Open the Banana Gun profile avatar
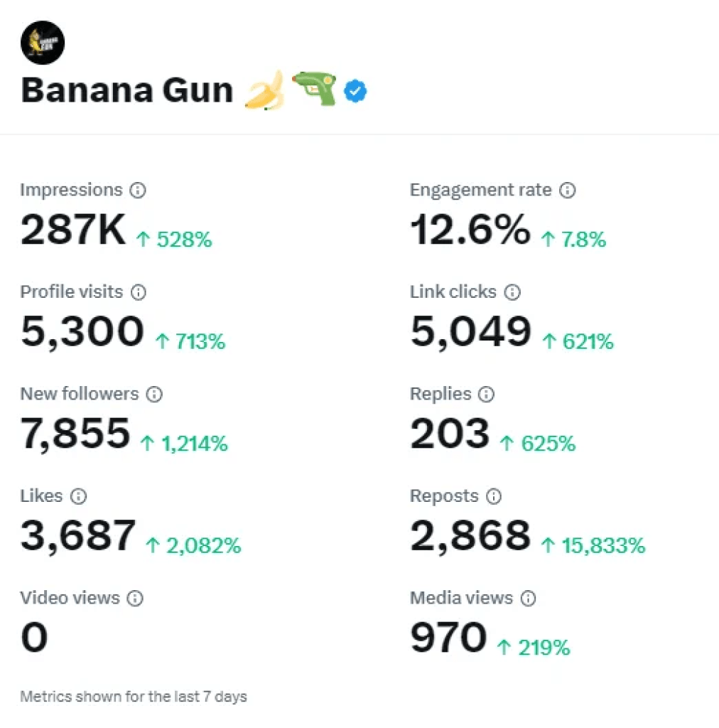This screenshot has height=728, width=719. (x=43, y=43)
